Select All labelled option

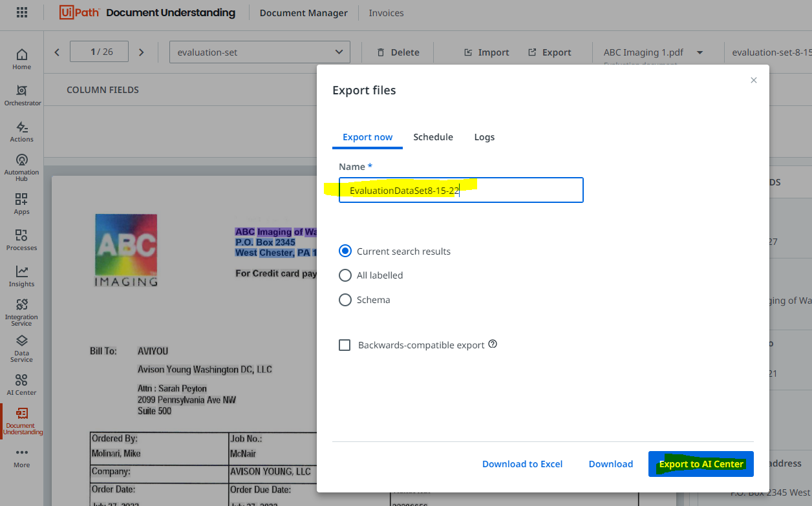click(345, 275)
